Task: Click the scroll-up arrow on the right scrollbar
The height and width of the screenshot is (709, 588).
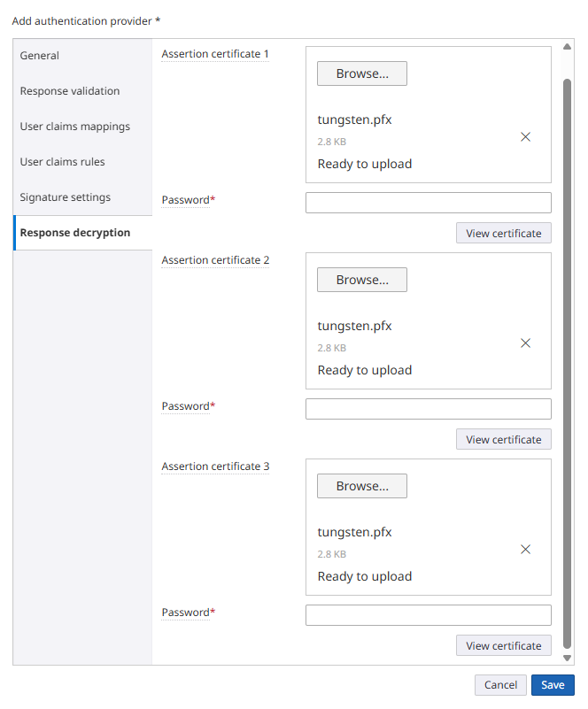Action: click(567, 47)
